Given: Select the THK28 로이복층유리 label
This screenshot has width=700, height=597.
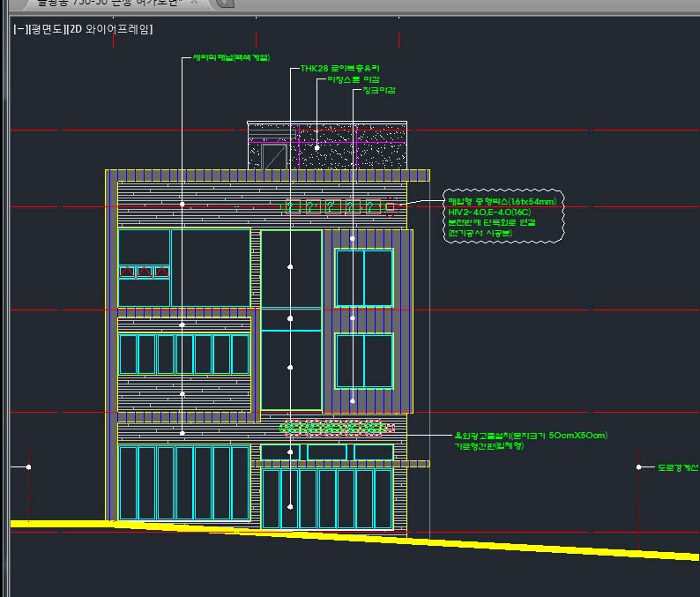Looking at the screenshot, I should point(339,68).
